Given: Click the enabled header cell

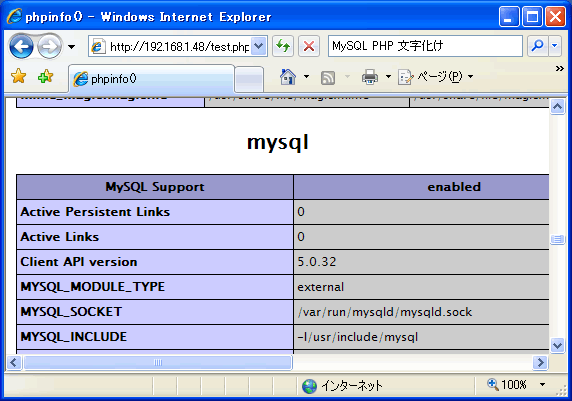Looking at the screenshot, I should click(x=422, y=187).
